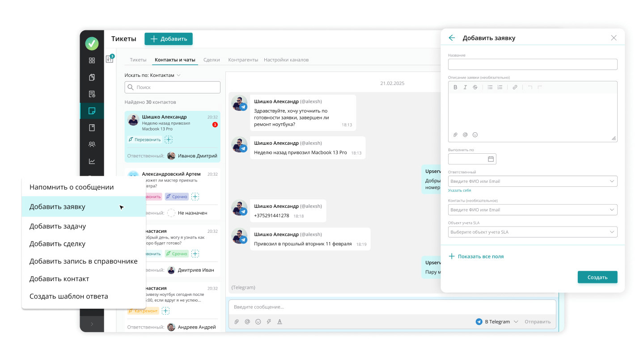Click the Отправить button
Screen dimensions: 644x362
[x=538, y=321]
